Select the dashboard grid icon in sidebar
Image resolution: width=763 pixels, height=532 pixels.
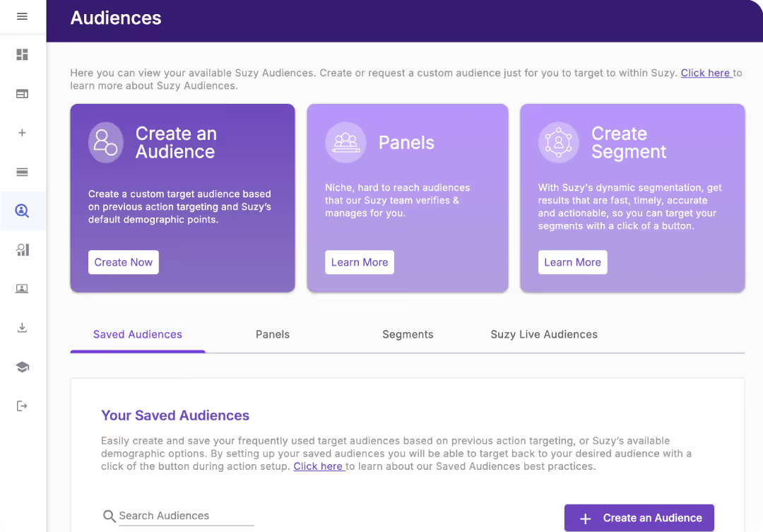22,54
